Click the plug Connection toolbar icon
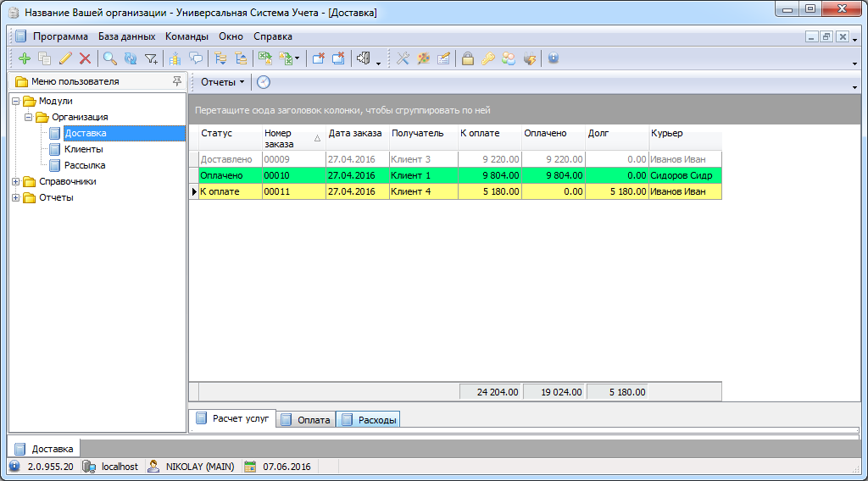 [529, 58]
